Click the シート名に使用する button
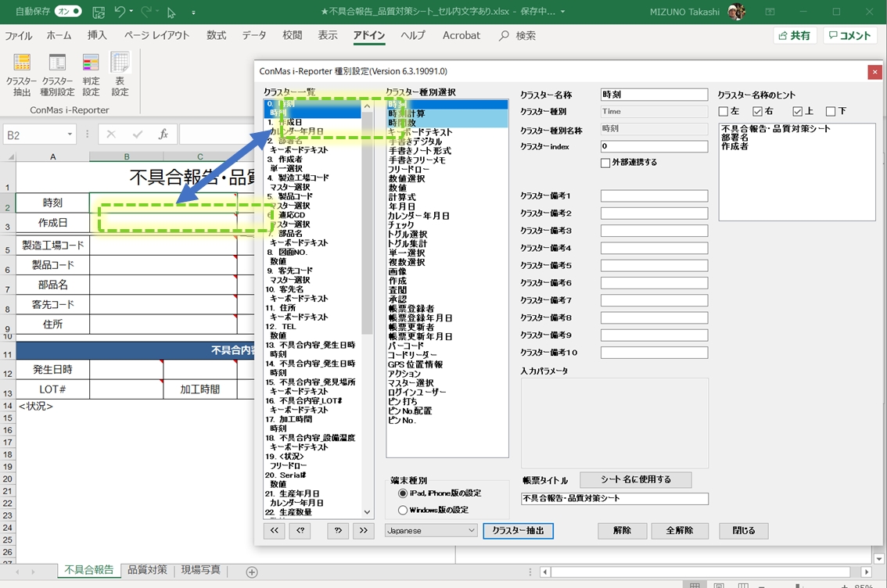This screenshot has height=588, width=887. click(635, 479)
